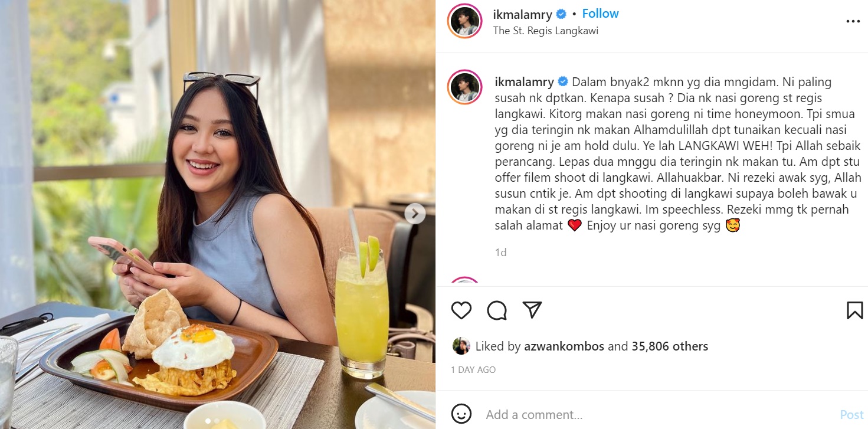Open emoji picker smiley icon

pyautogui.click(x=461, y=414)
